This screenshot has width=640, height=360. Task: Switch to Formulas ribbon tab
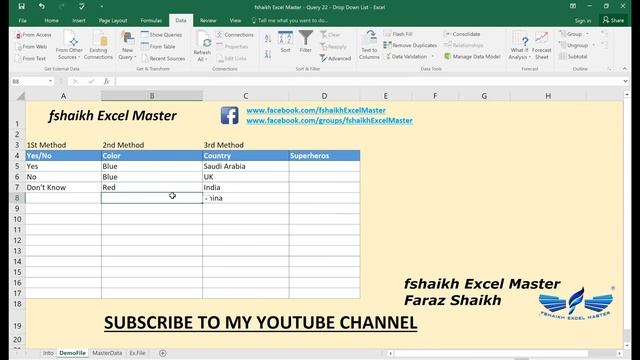(x=151, y=20)
